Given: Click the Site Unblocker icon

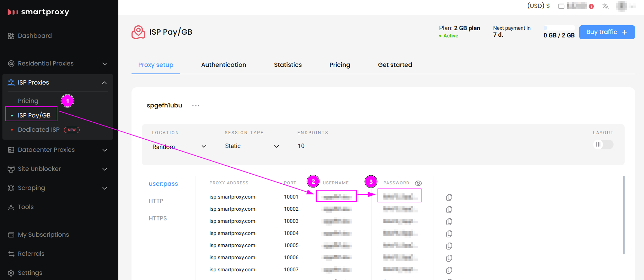Looking at the screenshot, I should pyautogui.click(x=11, y=169).
